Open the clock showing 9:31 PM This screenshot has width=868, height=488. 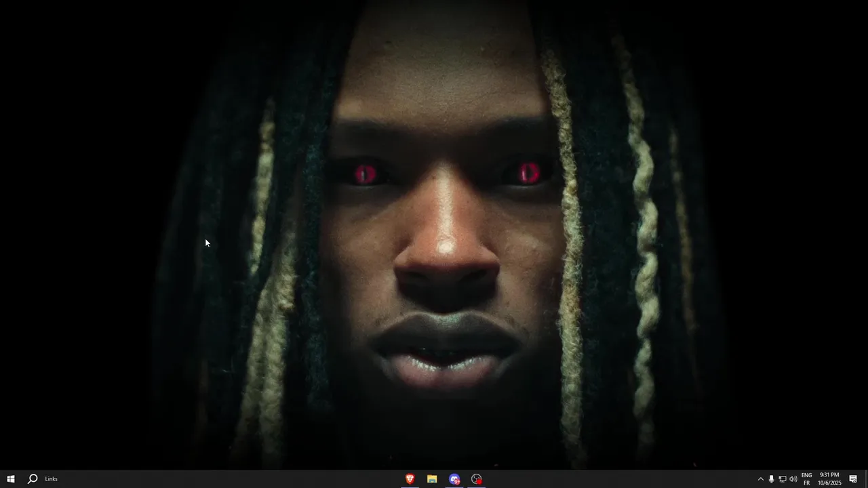829,479
